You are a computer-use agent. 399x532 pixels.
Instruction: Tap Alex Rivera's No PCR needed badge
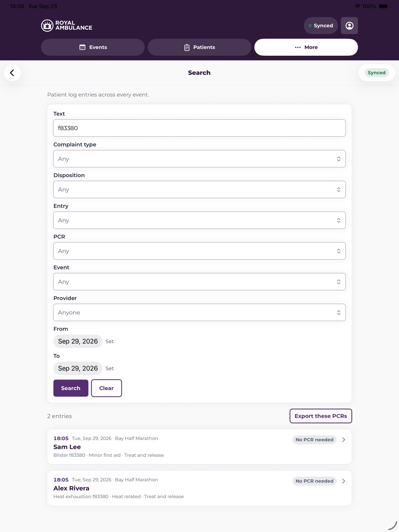click(x=315, y=481)
